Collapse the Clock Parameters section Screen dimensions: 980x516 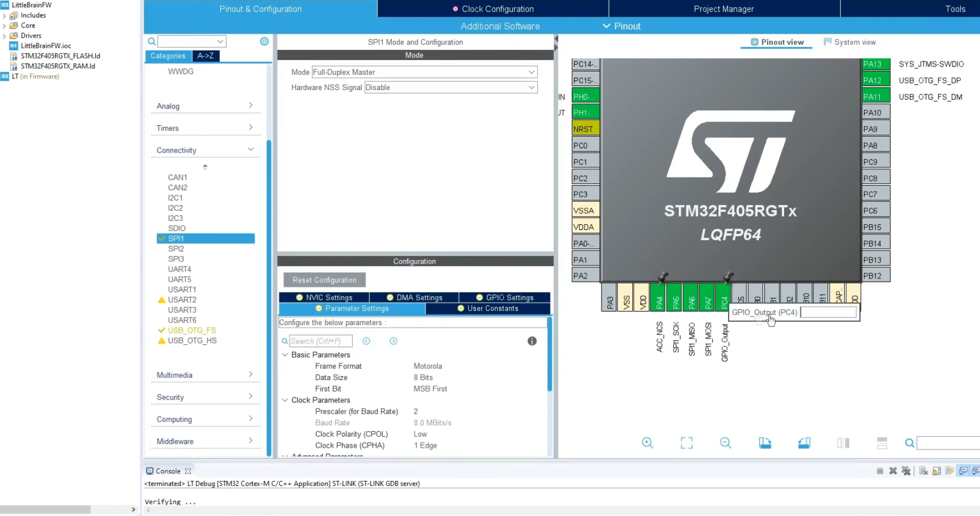pyautogui.click(x=285, y=400)
